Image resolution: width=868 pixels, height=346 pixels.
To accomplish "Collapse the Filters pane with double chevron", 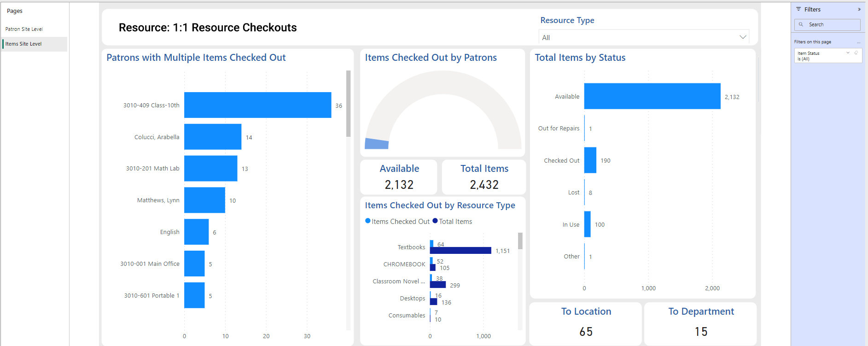I will (x=859, y=9).
